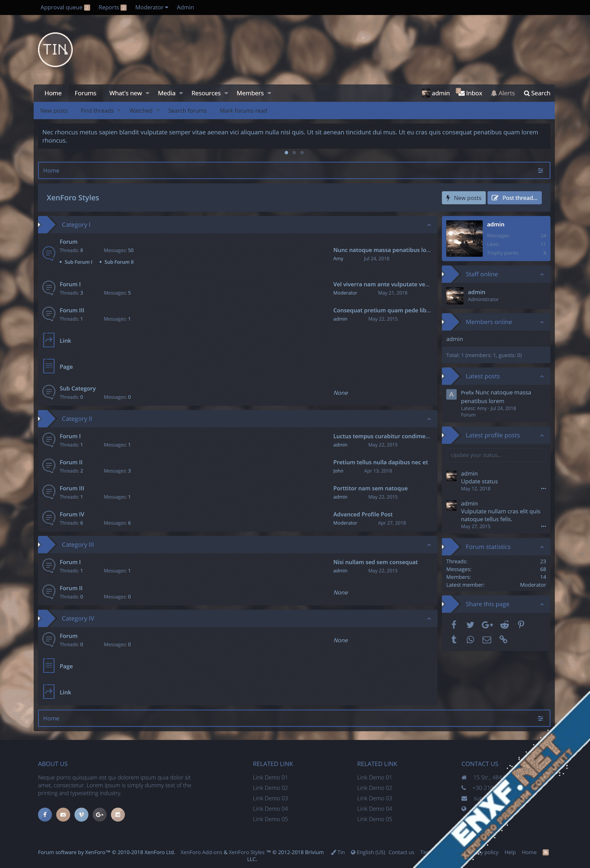
Task: Go to the Forums navigation tab
Action: [85, 93]
